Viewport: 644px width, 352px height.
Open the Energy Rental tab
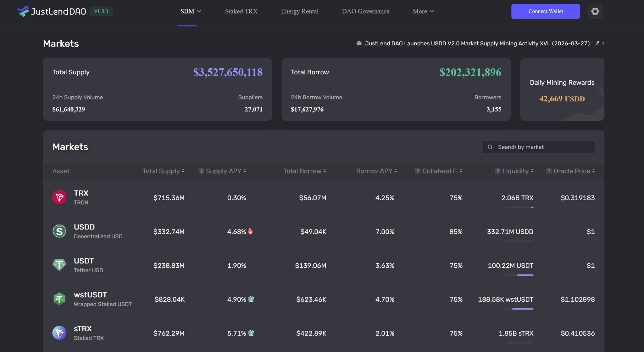pyautogui.click(x=300, y=11)
